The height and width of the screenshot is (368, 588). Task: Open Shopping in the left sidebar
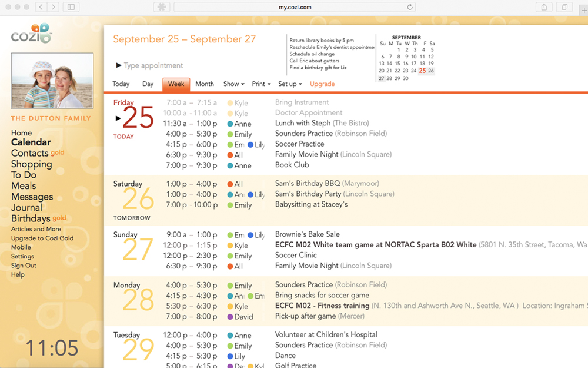[32, 164]
